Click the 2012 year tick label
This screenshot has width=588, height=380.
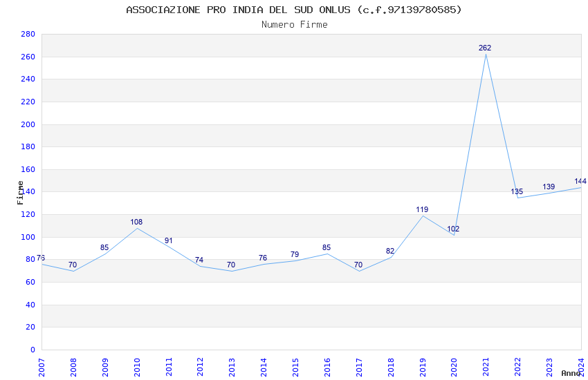pyautogui.click(x=200, y=367)
